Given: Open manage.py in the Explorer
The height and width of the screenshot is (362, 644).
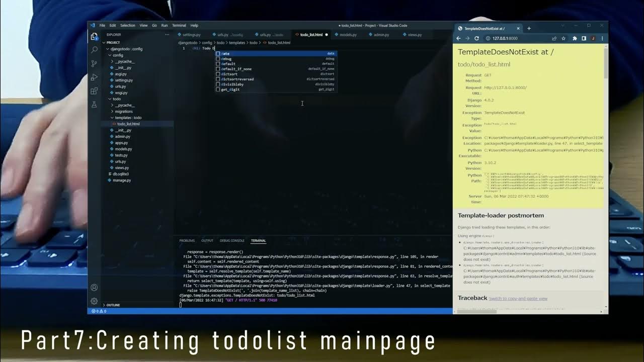Looking at the screenshot, I should [122, 180].
